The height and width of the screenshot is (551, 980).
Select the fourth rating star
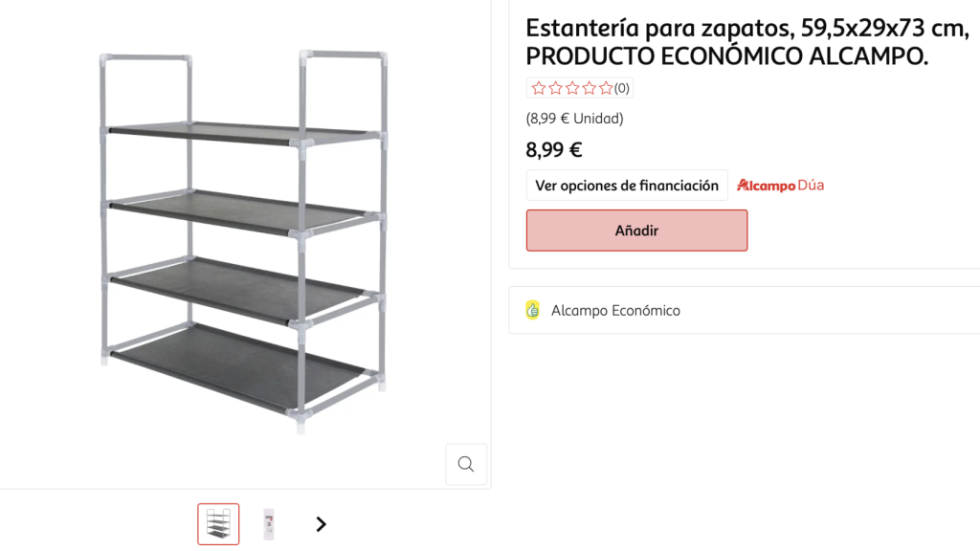589,87
